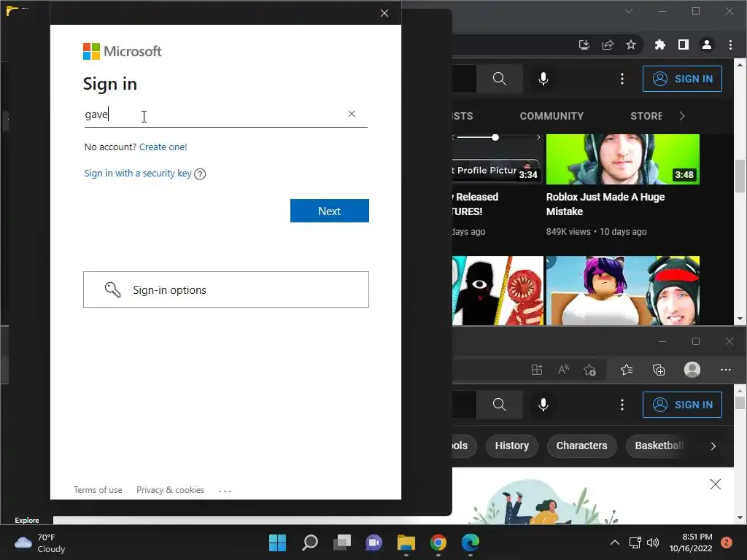Viewport: 747px width, 560px height.
Task: Open Edge favorites list icon
Action: tap(627, 370)
